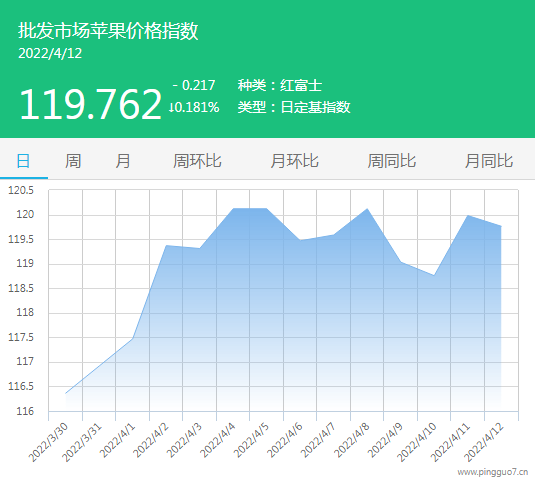Select the 日 daily tab
This screenshot has width=535, height=480.
(x=24, y=161)
